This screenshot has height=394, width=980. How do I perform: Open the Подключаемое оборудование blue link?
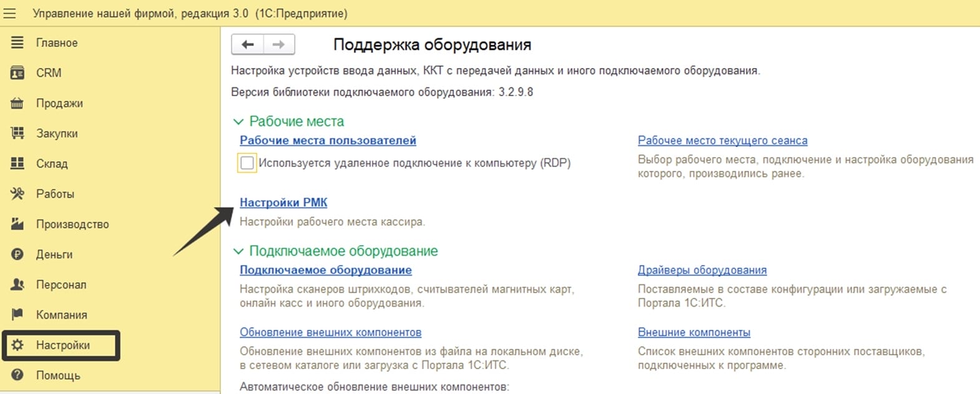pos(326,270)
